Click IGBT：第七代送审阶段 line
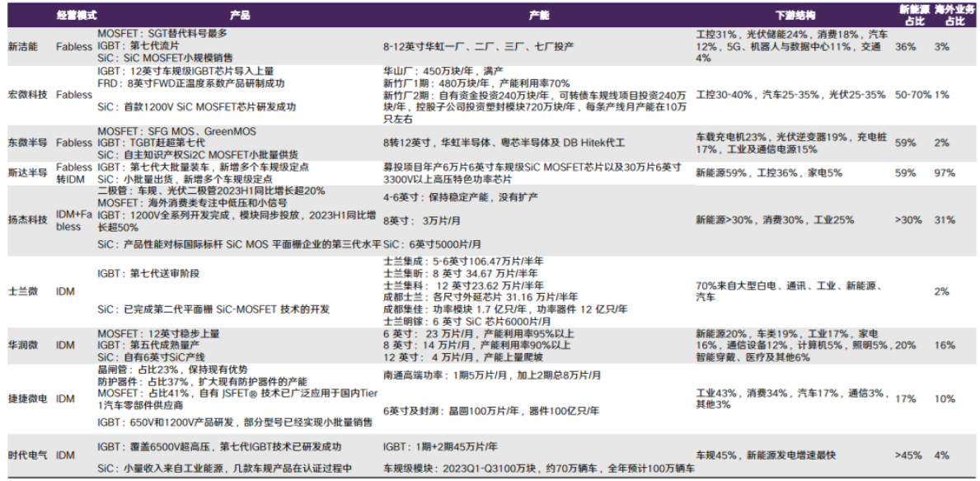Viewport: 980px width, 481px height. (148, 274)
